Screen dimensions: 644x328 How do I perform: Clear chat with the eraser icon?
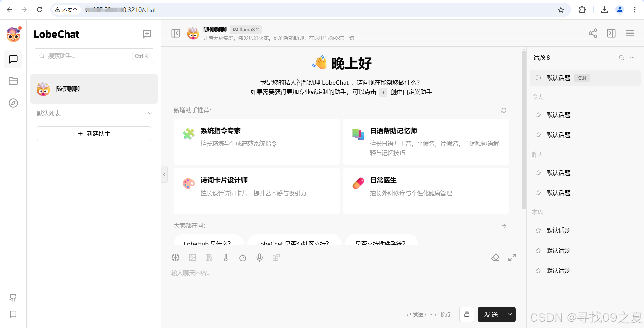pos(495,258)
